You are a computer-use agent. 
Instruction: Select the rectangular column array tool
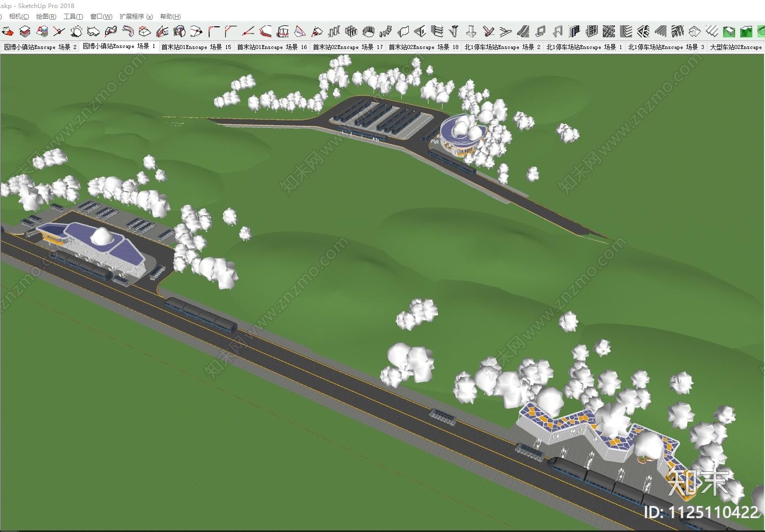click(x=351, y=32)
